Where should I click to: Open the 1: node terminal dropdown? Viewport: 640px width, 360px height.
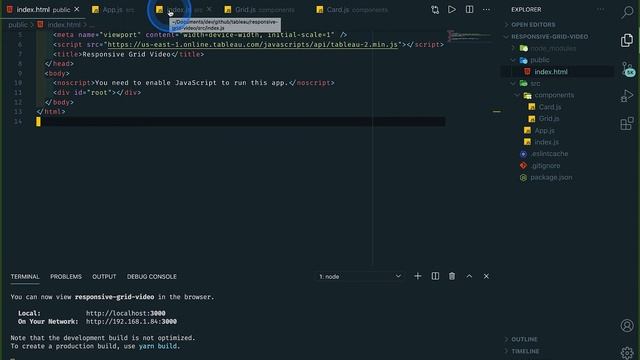tap(360, 276)
